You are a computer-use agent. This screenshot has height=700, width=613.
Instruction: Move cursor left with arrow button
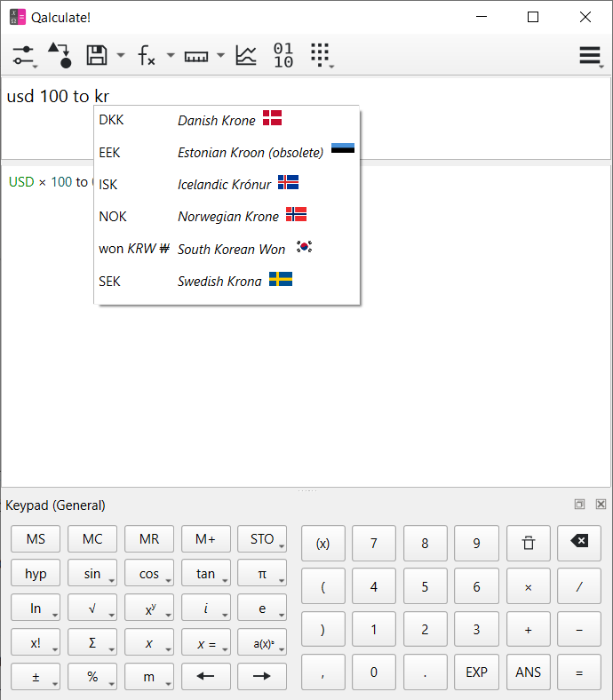pos(206,677)
